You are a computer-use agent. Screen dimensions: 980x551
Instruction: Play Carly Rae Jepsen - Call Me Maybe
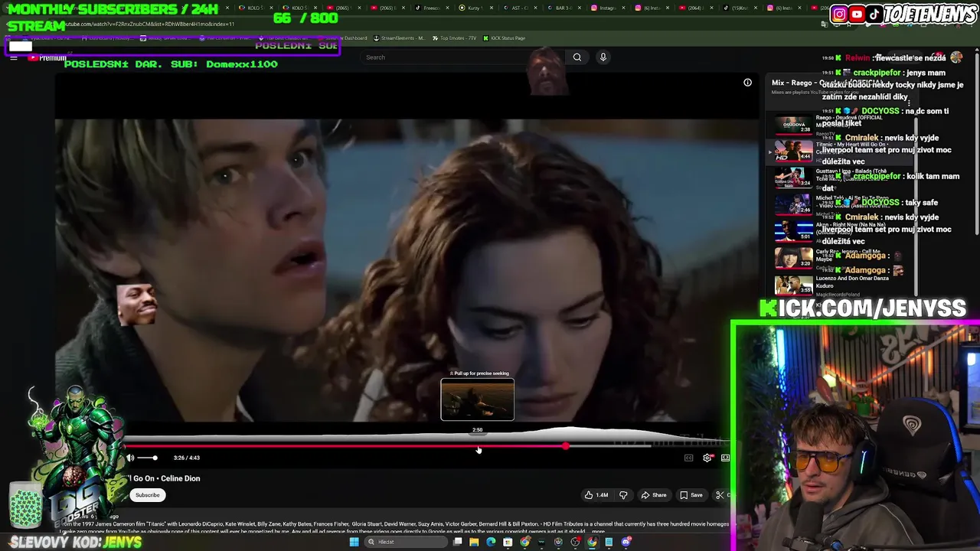794,258
